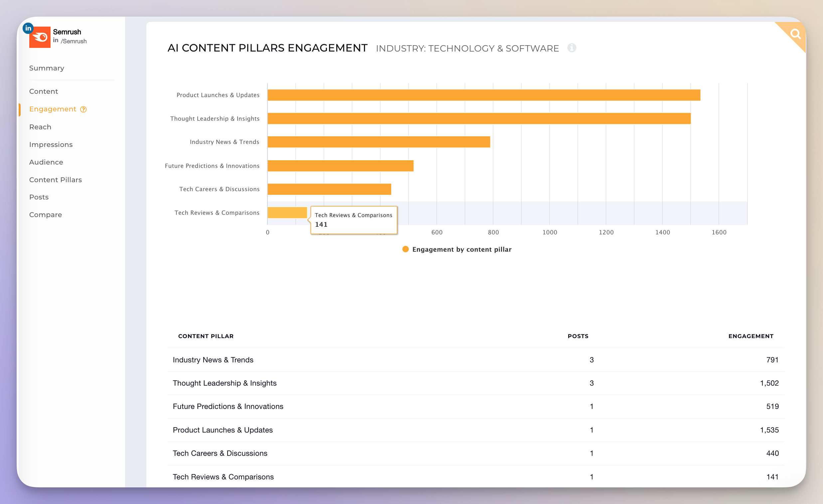
Task: Click the Product Launches & Updates axis label
Action: [218, 95]
